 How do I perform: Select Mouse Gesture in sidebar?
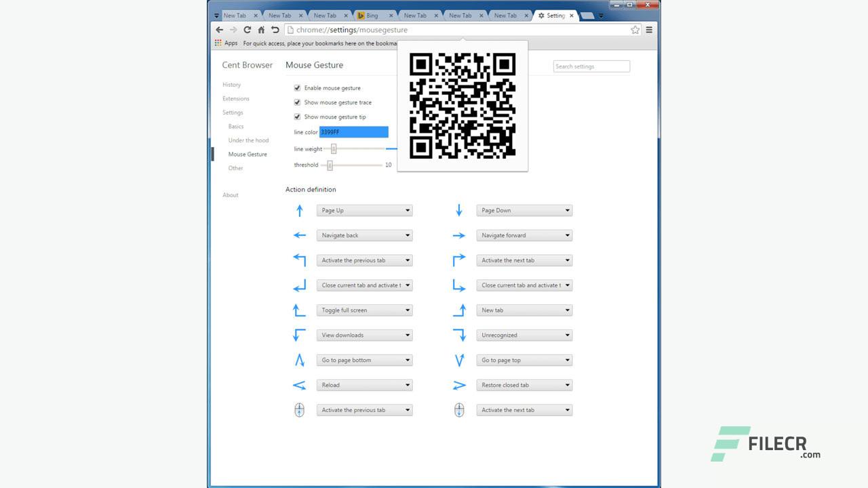(x=248, y=155)
